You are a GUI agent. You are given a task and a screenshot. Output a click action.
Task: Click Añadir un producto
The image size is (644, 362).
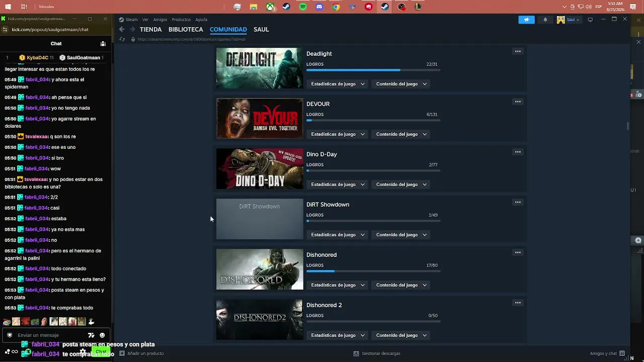click(141, 353)
